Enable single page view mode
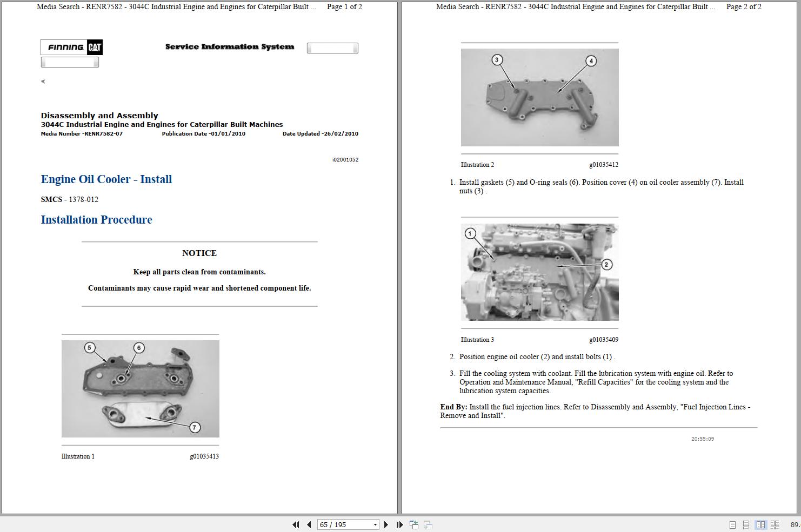 (x=733, y=524)
